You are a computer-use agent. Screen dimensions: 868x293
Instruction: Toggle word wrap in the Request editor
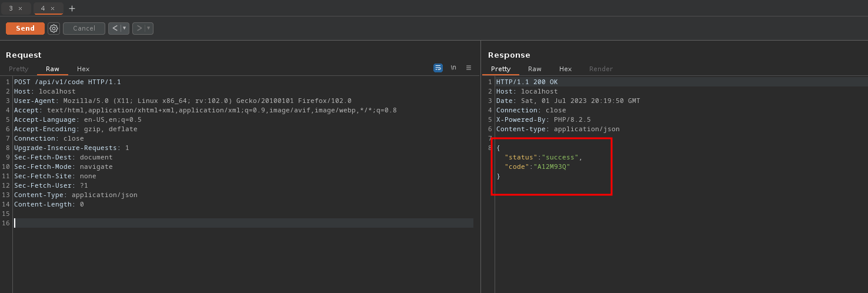point(438,68)
